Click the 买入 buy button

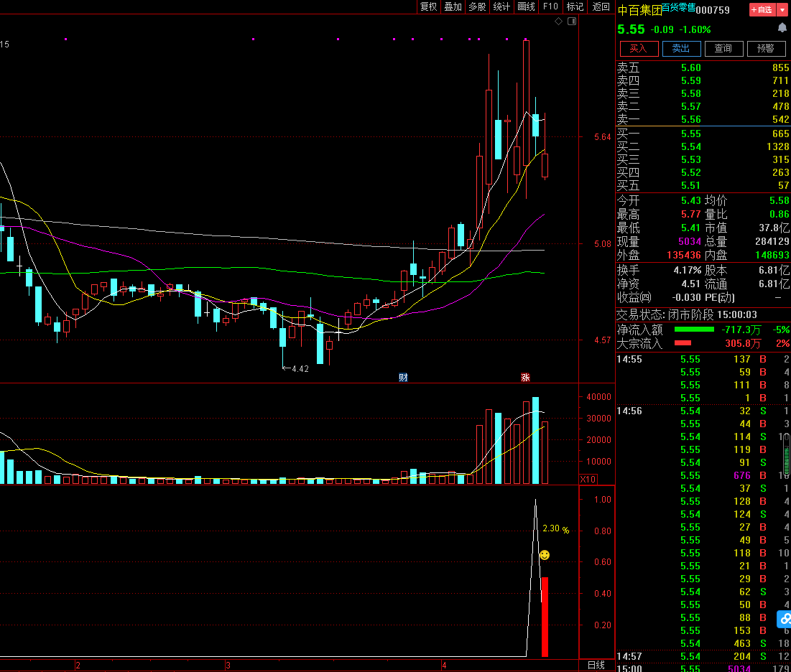pyautogui.click(x=639, y=48)
